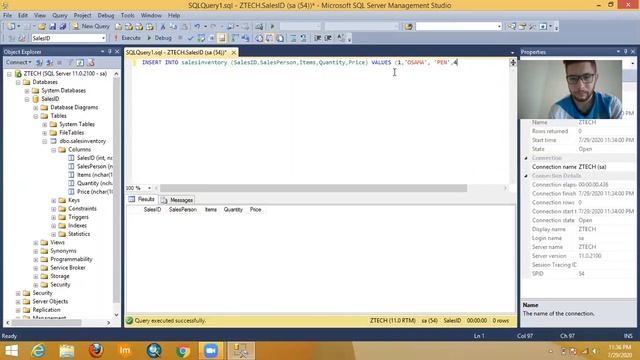
Task: Click the Disconnect icon in Object Explorer
Action: pos(49,62)
